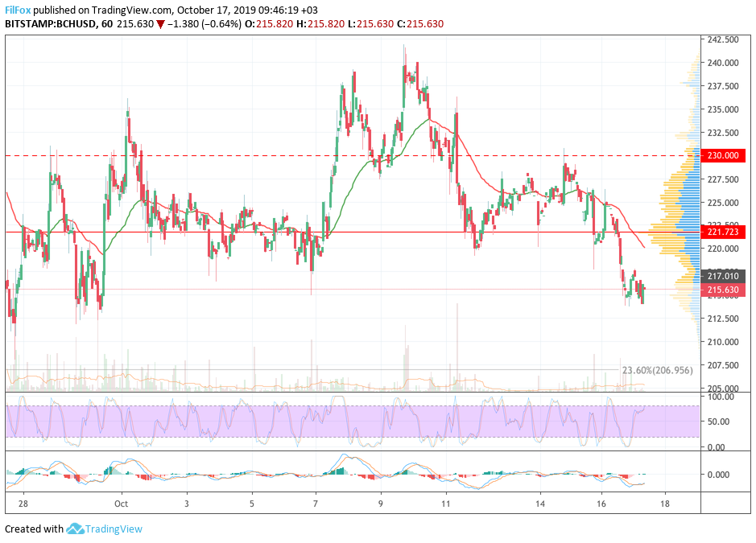The width and height of the screenshot is (756, 543).
Task: Click the date label 5
Action: tap(252, 504)
